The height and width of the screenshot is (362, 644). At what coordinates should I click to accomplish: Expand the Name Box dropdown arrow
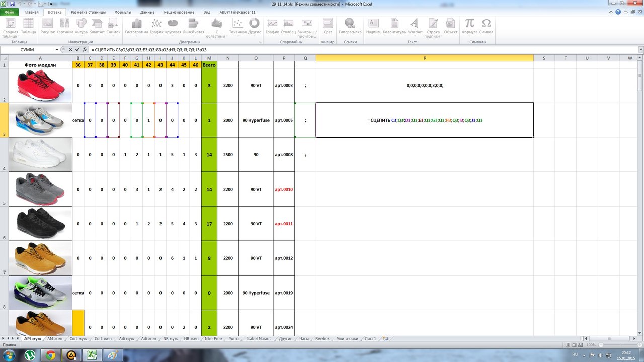(63, 50)
